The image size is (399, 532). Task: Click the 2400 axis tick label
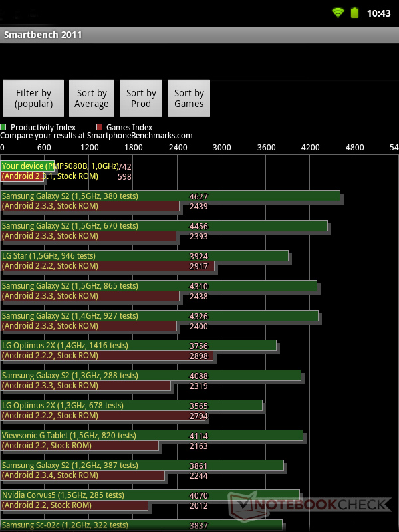coord(178,147)
